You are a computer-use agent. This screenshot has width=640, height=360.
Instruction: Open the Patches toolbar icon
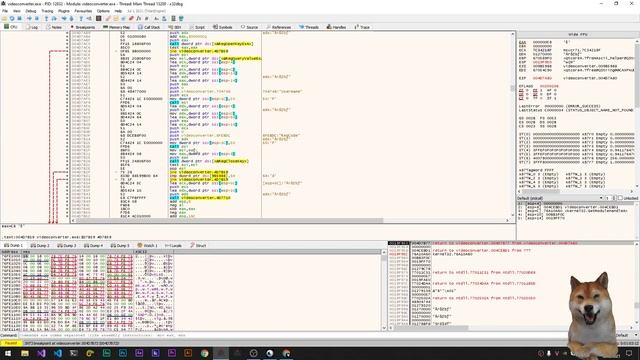(108, 19)
